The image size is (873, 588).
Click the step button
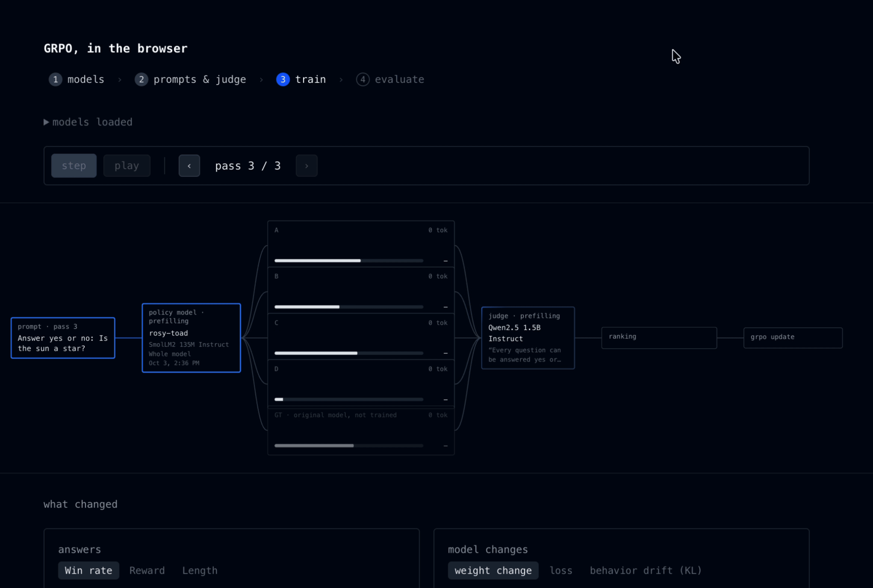[x=74, y=166]
